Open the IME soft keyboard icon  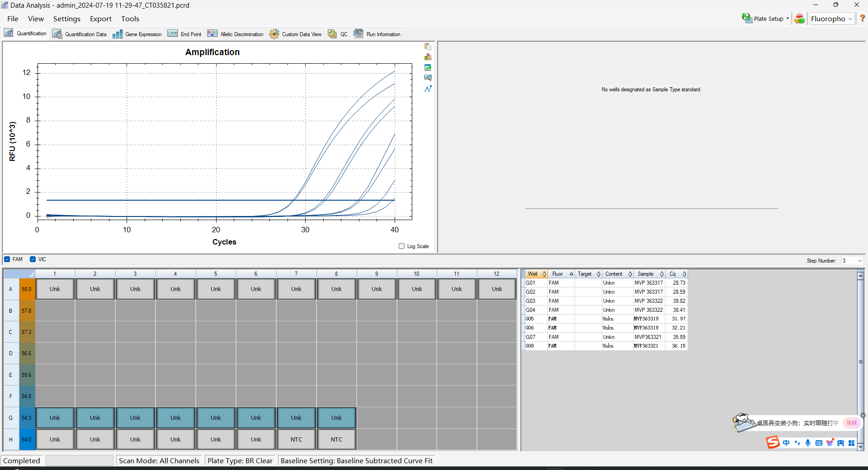pyautogui.click(x=819, y=443)
